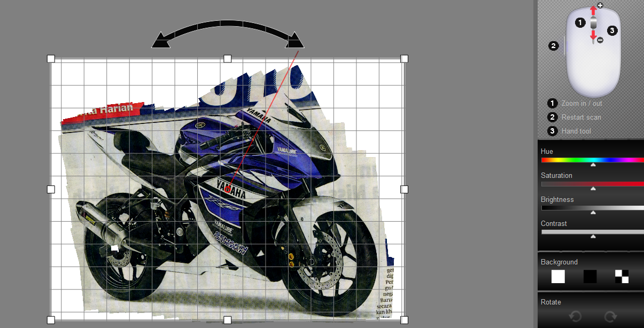Click the right arrowhead of rotation arc
The image size is (644, 328).
pos(295,41)
